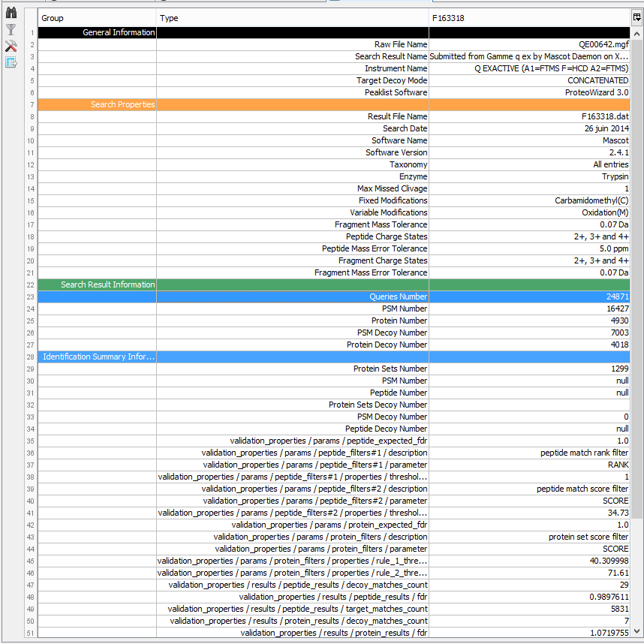Click the Oxidation(M) value
The width and height of the screenshot is (644, 644).
pyautogui.click(x=529, y=212)
